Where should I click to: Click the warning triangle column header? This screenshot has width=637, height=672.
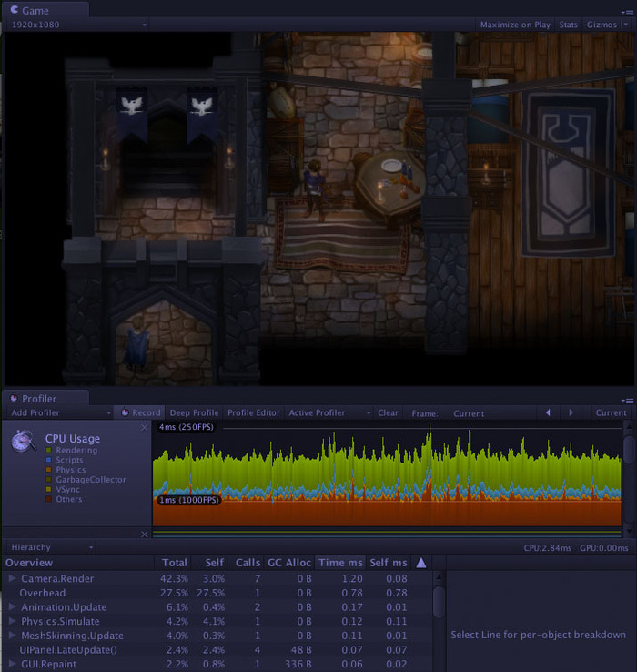click(421, 563)
